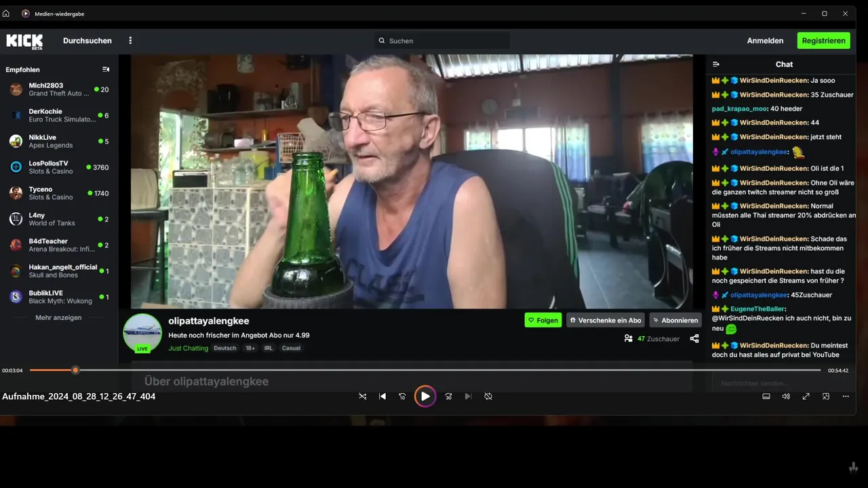Collapse the chat panel with arrow icon

[x=716, y=64]
